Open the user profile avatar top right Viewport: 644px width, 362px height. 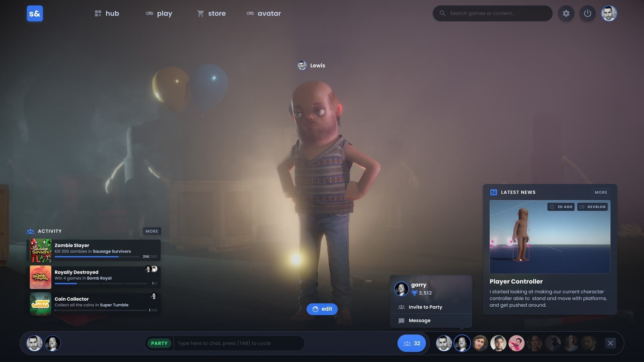[609, 13]
